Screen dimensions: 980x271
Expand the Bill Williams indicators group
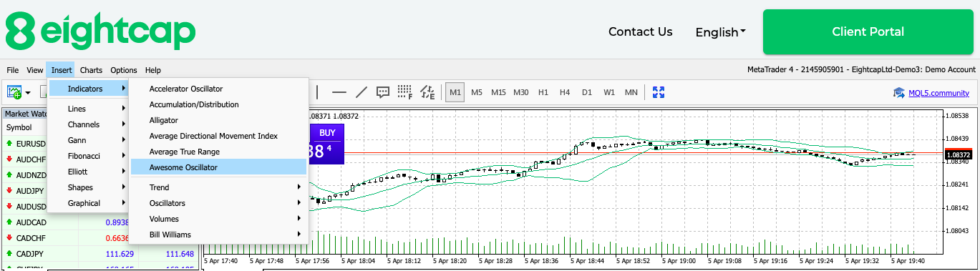(x=218, y=235)
